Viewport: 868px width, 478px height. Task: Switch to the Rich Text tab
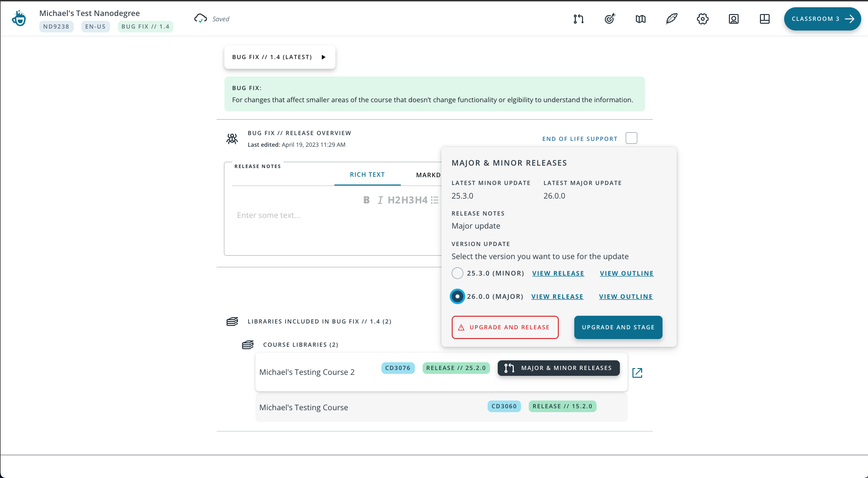367,175
